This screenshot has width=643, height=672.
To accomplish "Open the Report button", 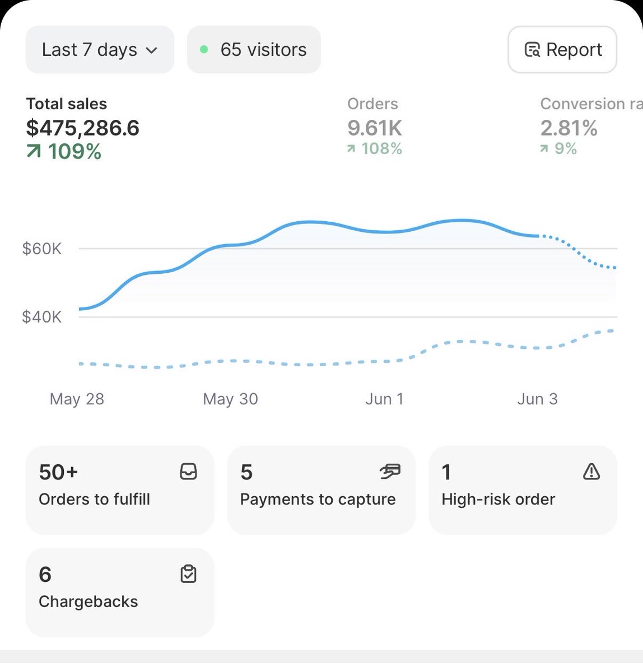I will pos(562,50).
